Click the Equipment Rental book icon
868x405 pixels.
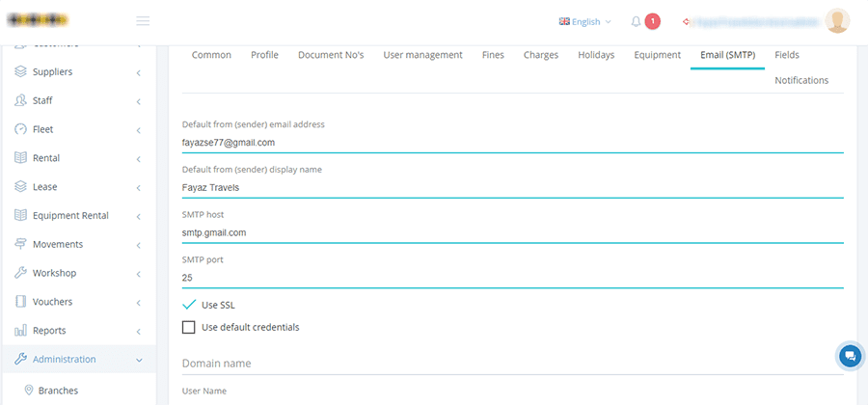[x=20, y=216]
